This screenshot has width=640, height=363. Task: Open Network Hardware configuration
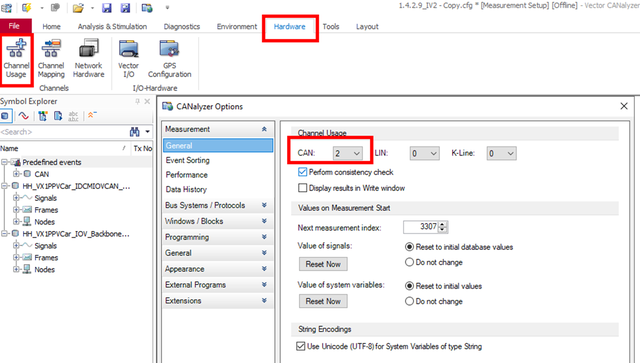89,59
